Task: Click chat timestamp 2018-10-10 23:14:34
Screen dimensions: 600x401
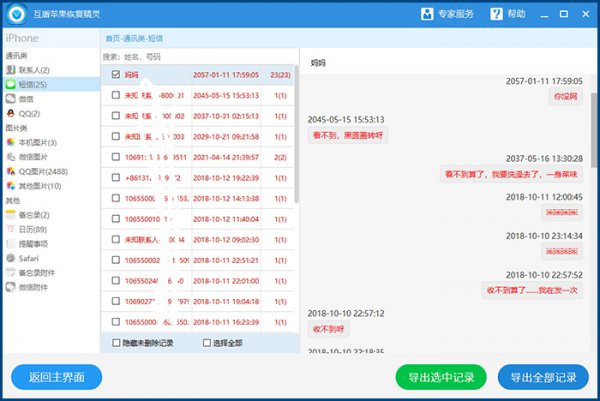Action: pos(544,236)
